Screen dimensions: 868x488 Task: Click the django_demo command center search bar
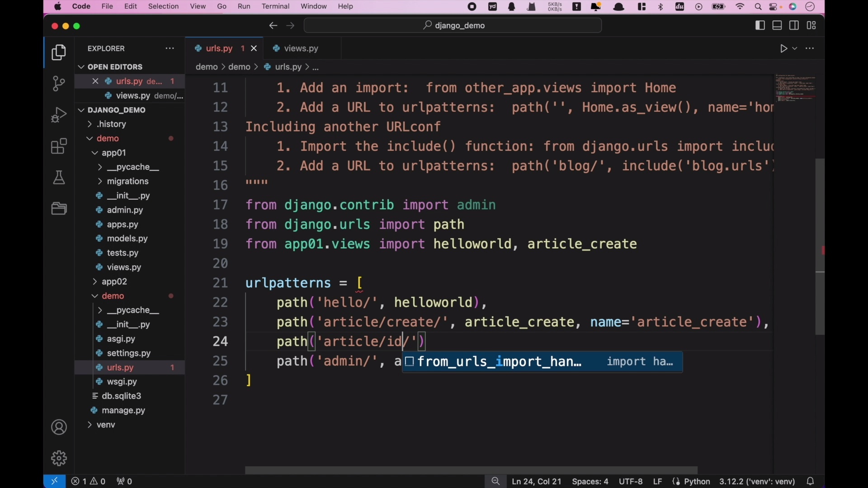coord(453,25)
